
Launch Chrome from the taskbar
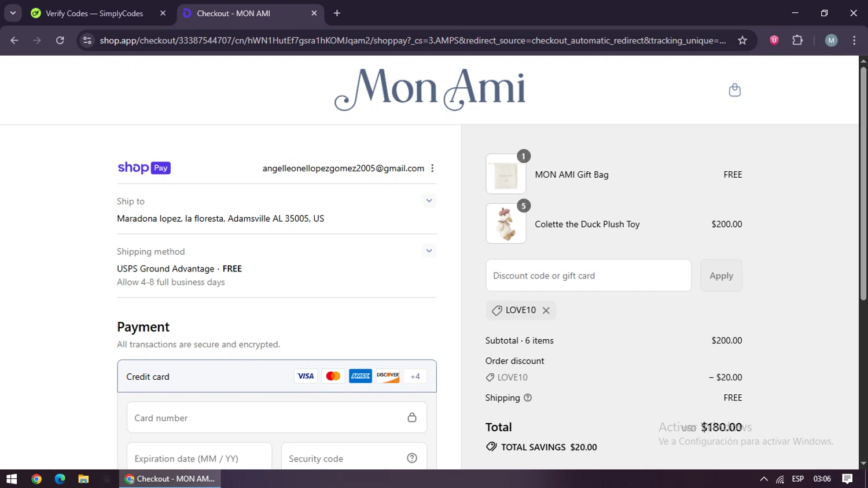coord(36,479)
